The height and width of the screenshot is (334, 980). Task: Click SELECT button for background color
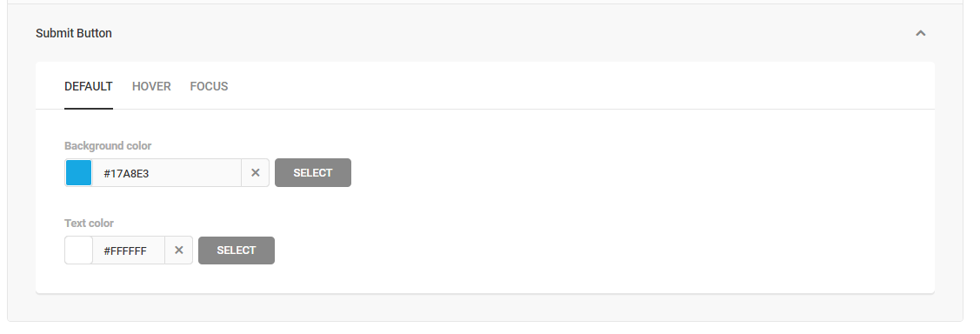click(313, 172)
